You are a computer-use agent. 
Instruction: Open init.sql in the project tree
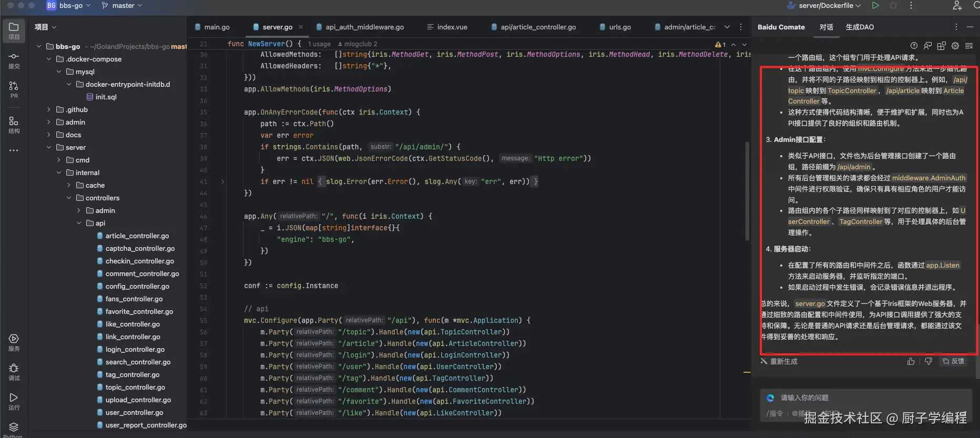pyautogui.click(x=101, y=97)
